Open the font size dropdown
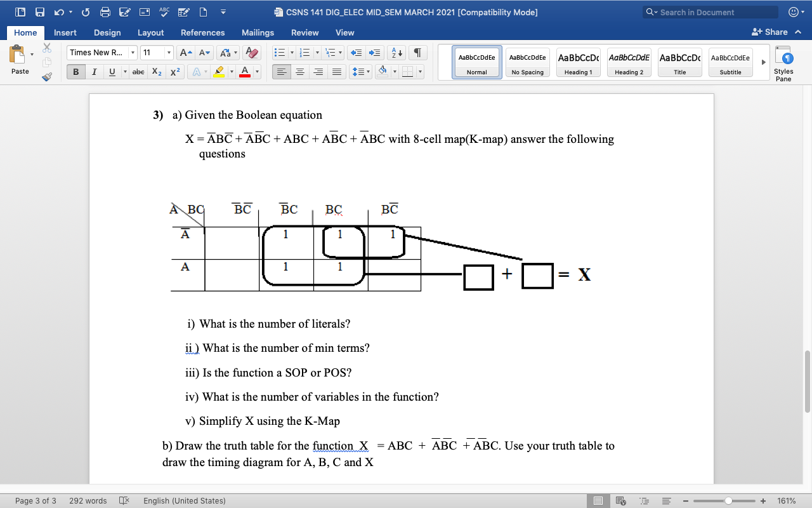 pos(169,53)
